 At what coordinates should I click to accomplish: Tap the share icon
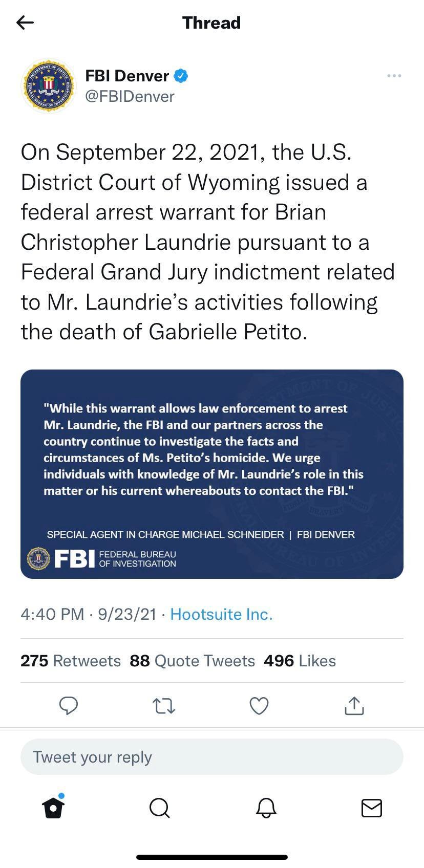[354, 706]
